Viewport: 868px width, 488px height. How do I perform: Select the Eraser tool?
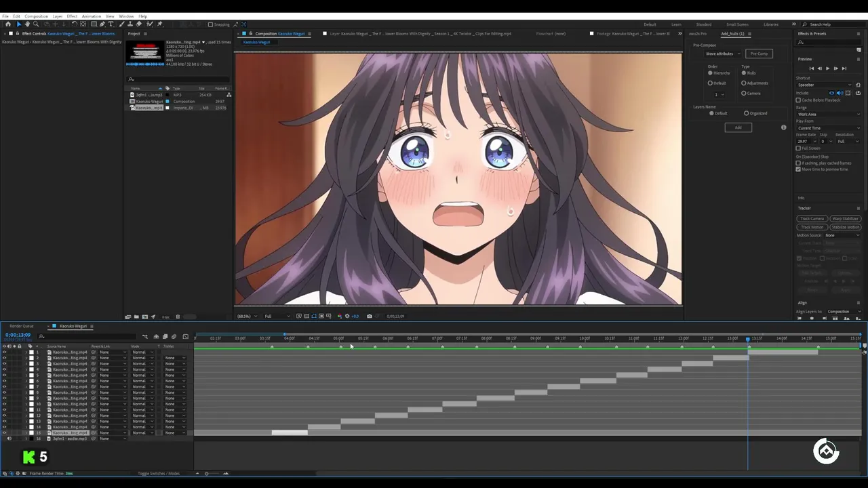tap(139, 24)
